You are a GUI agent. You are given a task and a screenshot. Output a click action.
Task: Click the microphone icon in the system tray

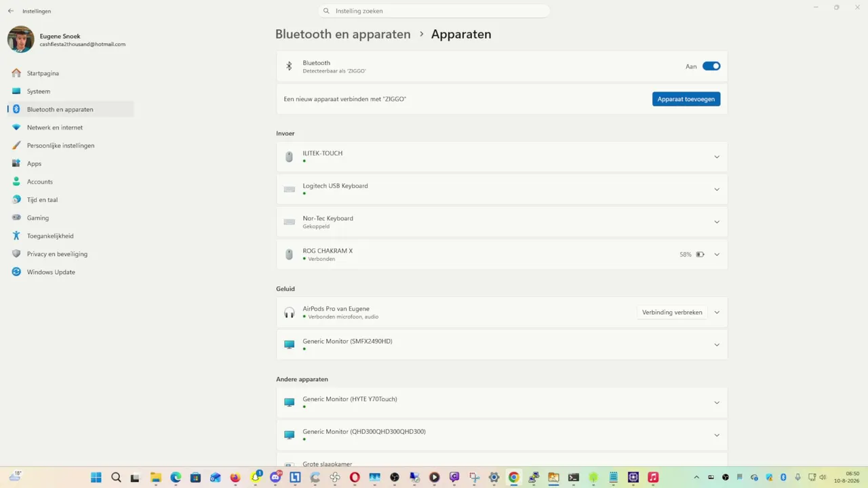coord(797,477)
